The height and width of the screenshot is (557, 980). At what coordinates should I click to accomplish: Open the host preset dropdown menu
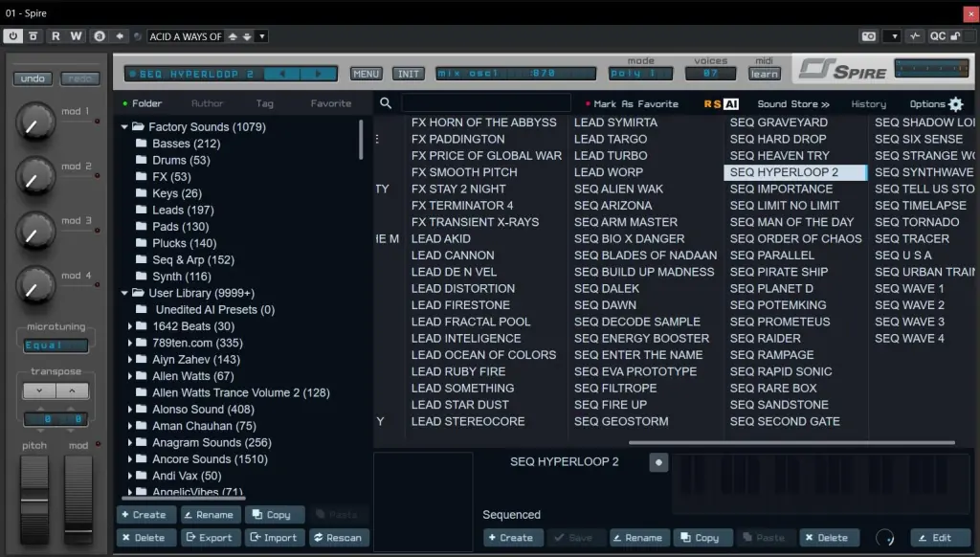click(262, 36)
